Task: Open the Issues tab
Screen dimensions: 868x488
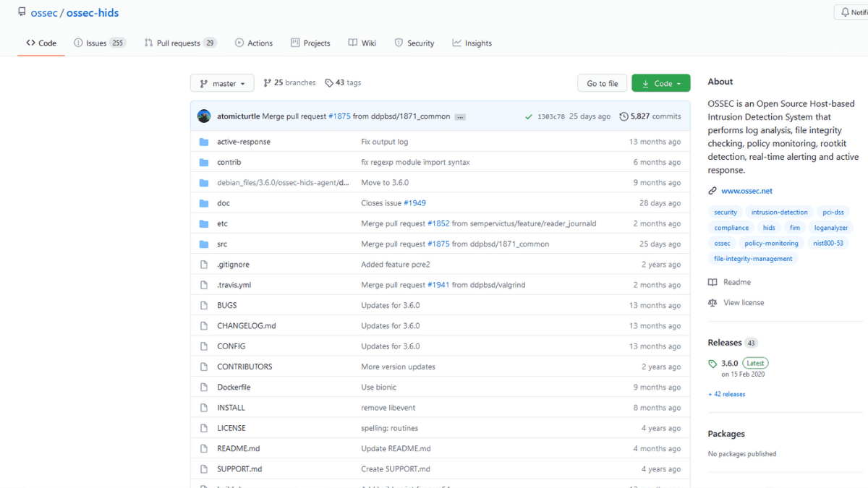Action: pyautogui.click(x=100, y=43)
